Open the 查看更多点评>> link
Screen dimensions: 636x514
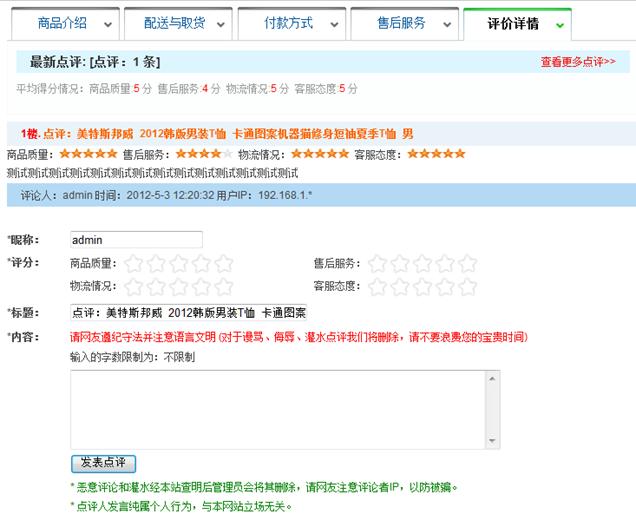pos(578,62)
